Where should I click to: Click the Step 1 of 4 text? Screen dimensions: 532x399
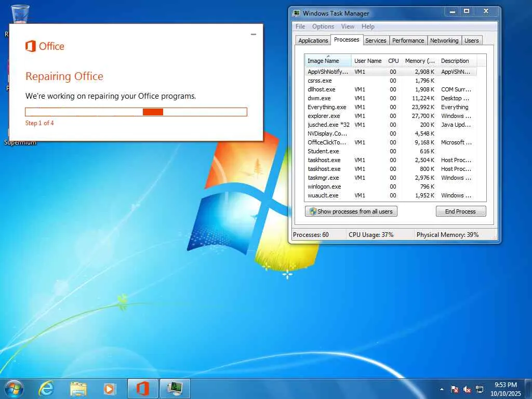(x=39, y=123)
